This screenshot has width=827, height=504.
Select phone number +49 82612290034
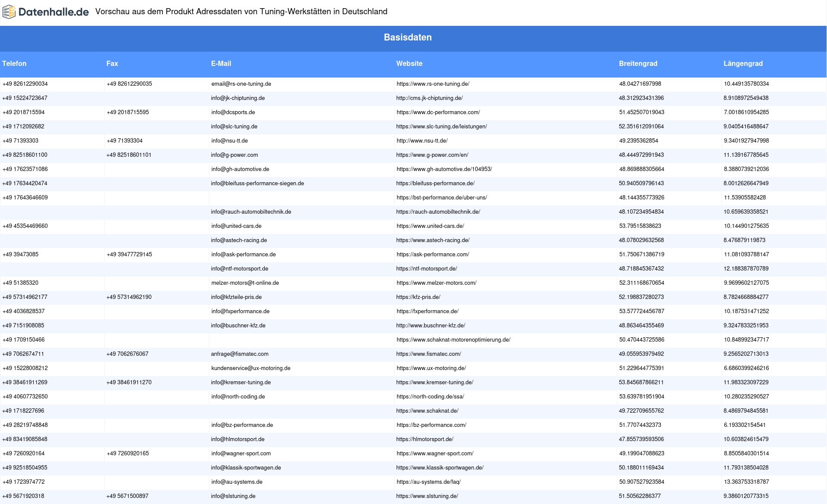[x=25, y=84]
